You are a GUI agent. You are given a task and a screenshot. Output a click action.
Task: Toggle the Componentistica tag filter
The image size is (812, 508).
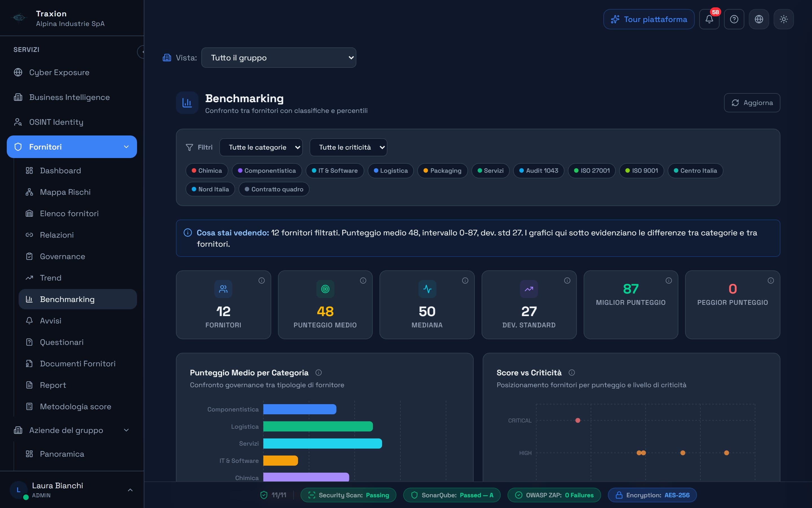pyautogui.click(x=267, y=171)
